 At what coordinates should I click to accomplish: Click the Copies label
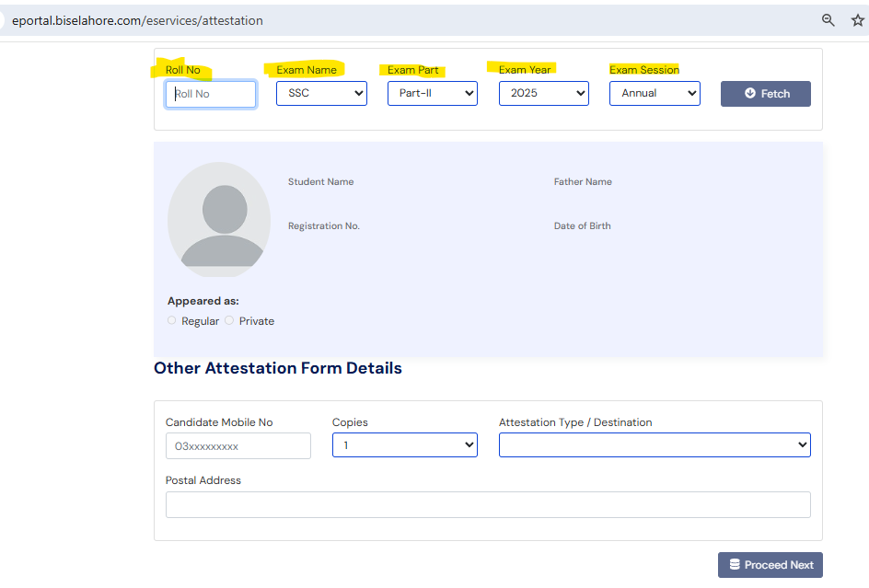(x=350, y=422)
